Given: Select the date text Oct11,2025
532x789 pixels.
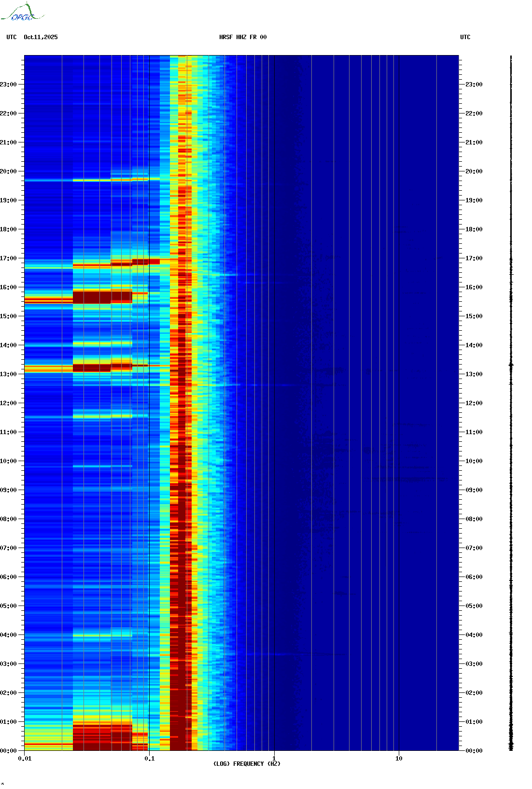Looking at the screenshot, I should (x=41, y=37).
